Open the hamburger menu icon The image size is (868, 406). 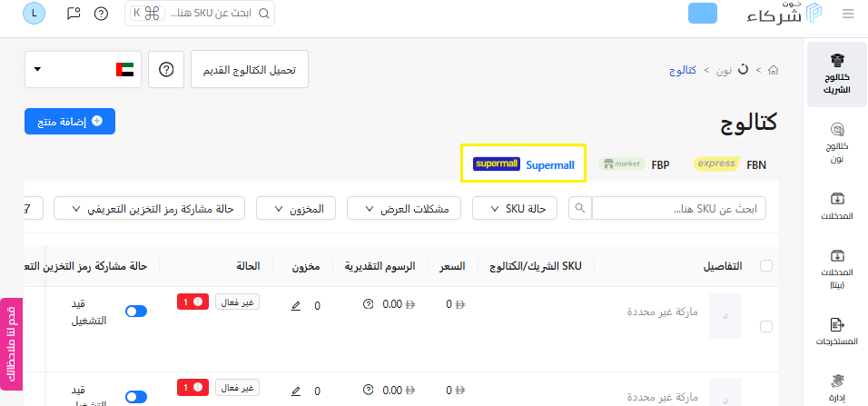pos(848,14)
